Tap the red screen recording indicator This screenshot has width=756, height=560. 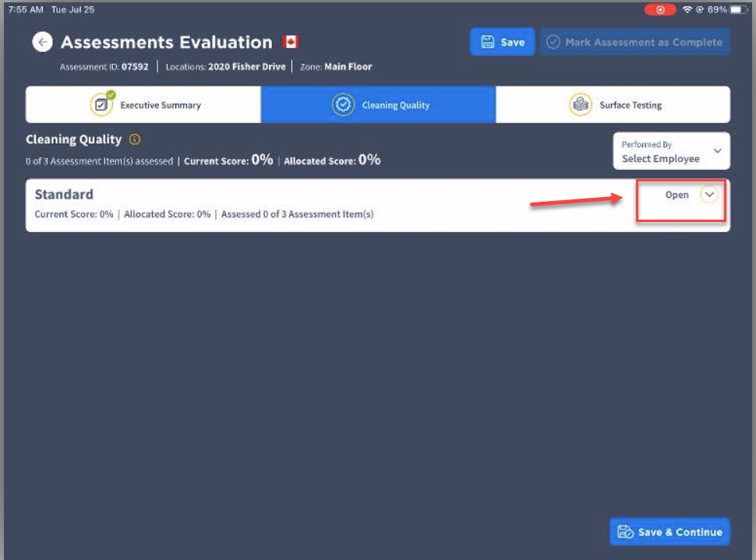click(659, 9)
